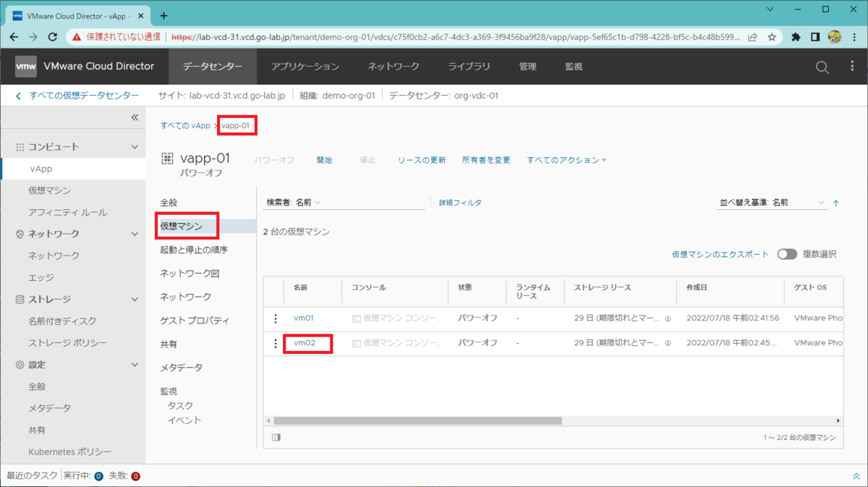The image size is (868, 487).
Task: Open the vm01 virtual machine link
Action: pyautogui.click(x=304, y=318)
